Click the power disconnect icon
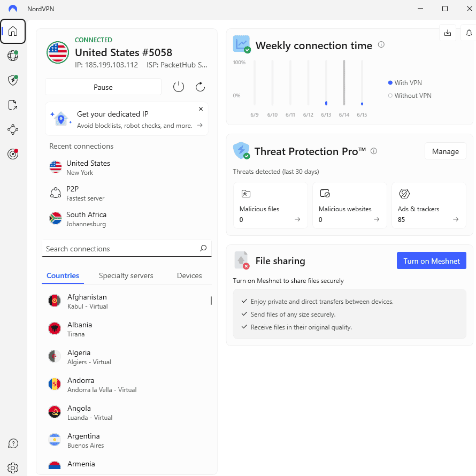476x476 pixels. coord(179,87)
